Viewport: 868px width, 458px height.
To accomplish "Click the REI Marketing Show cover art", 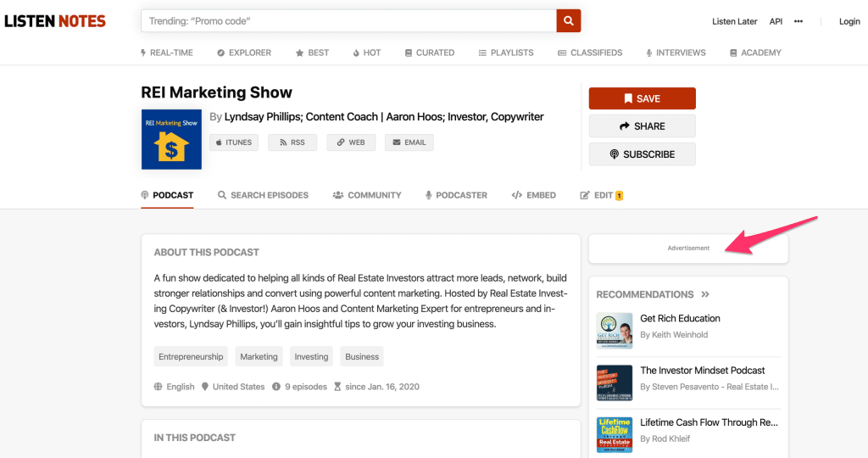I will [x=171, y=139].
